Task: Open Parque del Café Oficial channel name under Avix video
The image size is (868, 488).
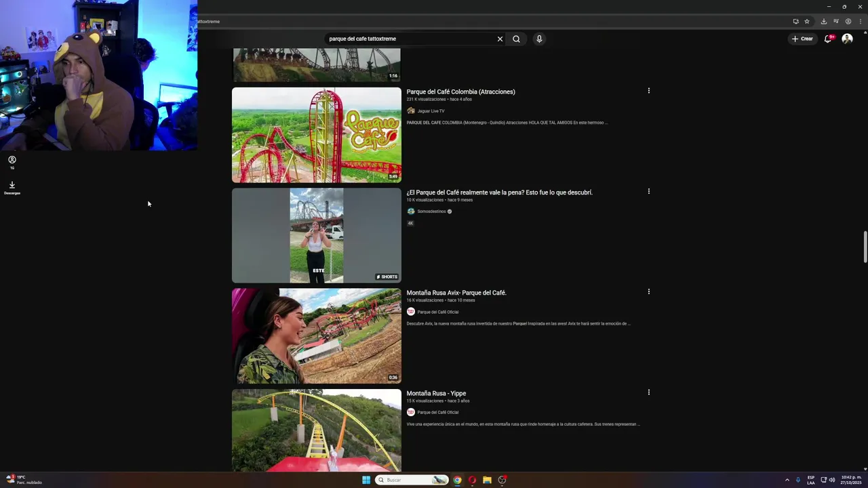Action: coord(438,312)
